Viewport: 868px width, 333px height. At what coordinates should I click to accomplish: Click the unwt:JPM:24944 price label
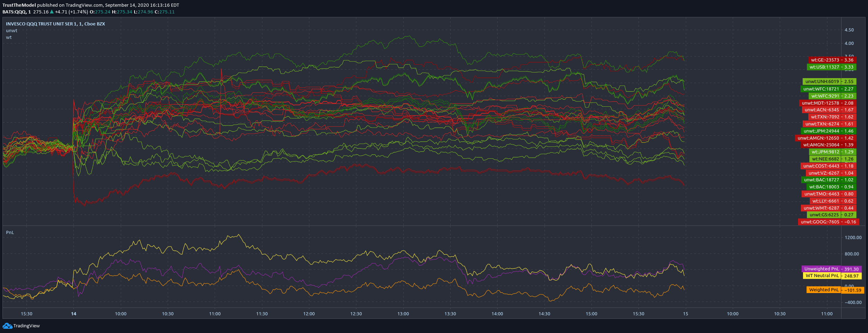tap(828, 131)
